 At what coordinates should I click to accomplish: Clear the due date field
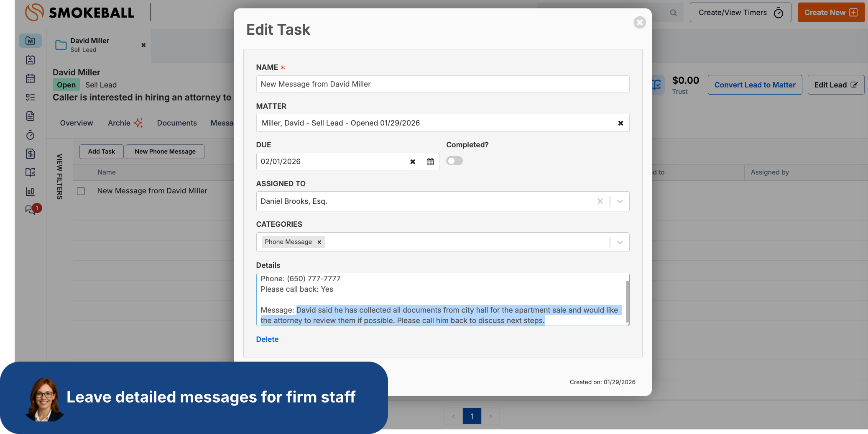412,162
